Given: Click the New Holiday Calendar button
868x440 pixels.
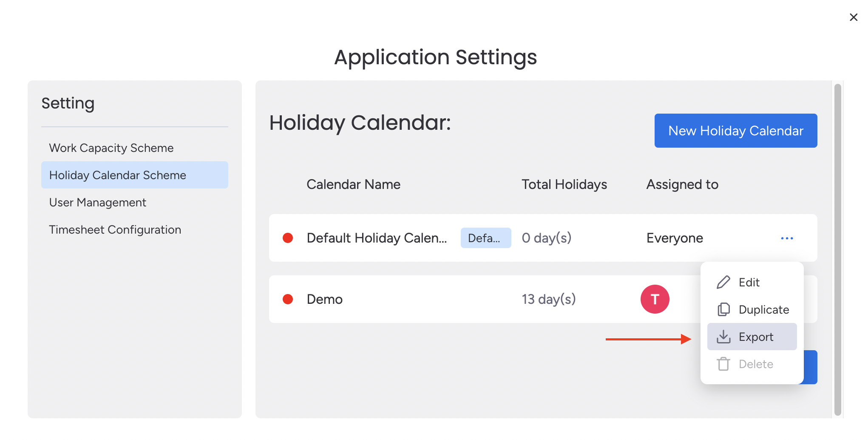Looking at the screenshot, I should [x=735, y=131].
